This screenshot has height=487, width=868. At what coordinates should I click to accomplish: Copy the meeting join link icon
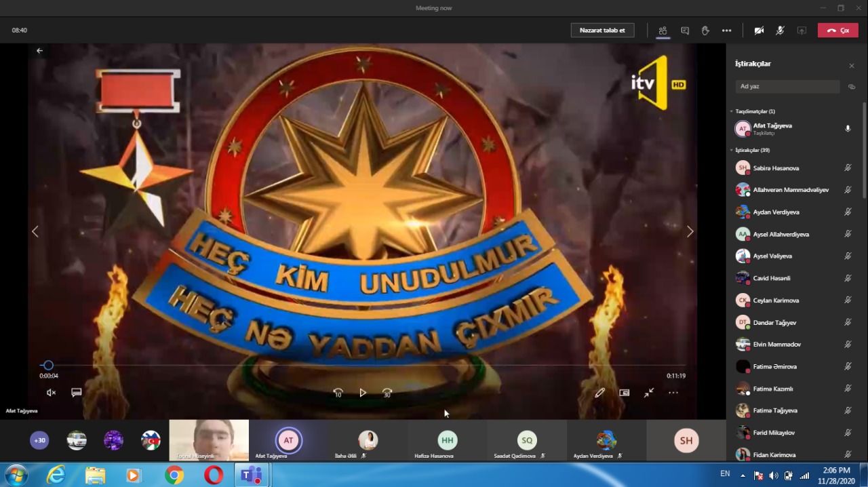click(852, 87)
